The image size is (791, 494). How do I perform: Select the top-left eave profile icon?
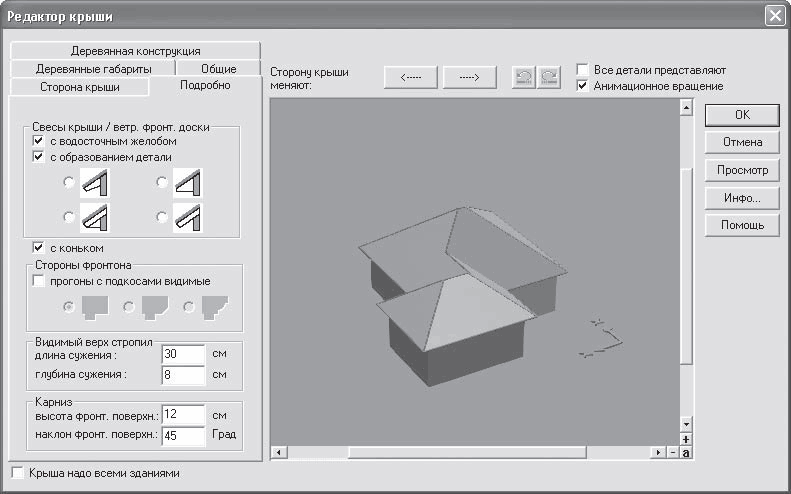pyautogui.click(x=95, y=183)
